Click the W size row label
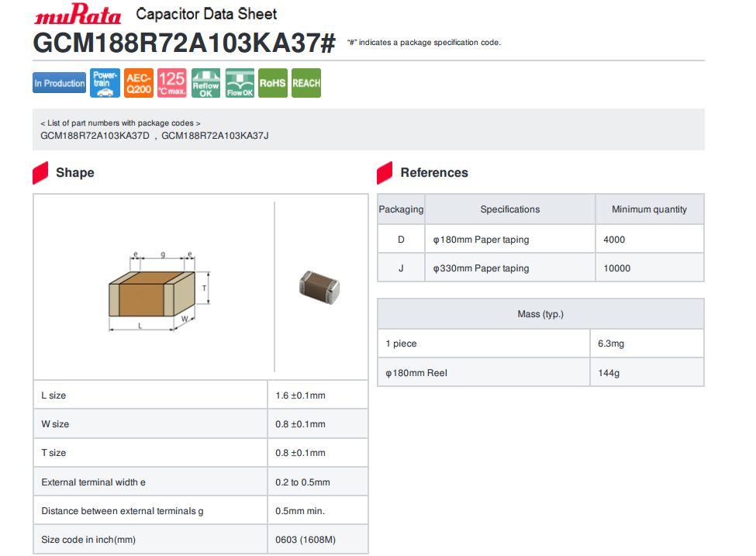Screen dimensions: 756x556 pos(55,424)
